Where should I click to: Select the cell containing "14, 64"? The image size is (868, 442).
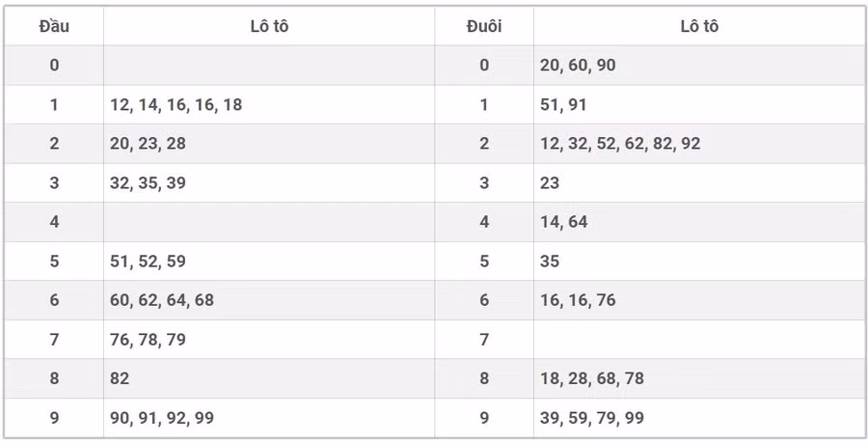[564, 222]
